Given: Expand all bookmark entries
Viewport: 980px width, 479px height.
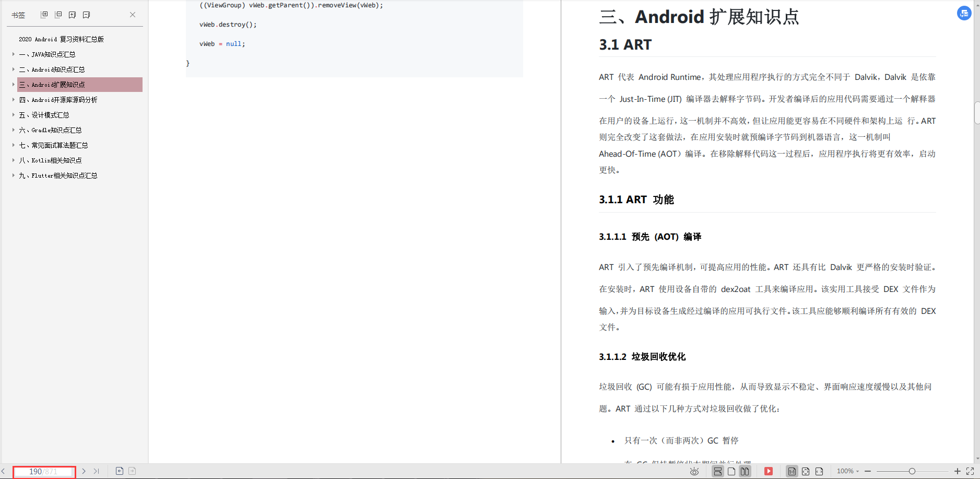Looking at the screenshot, I should [x=44, y=15].
